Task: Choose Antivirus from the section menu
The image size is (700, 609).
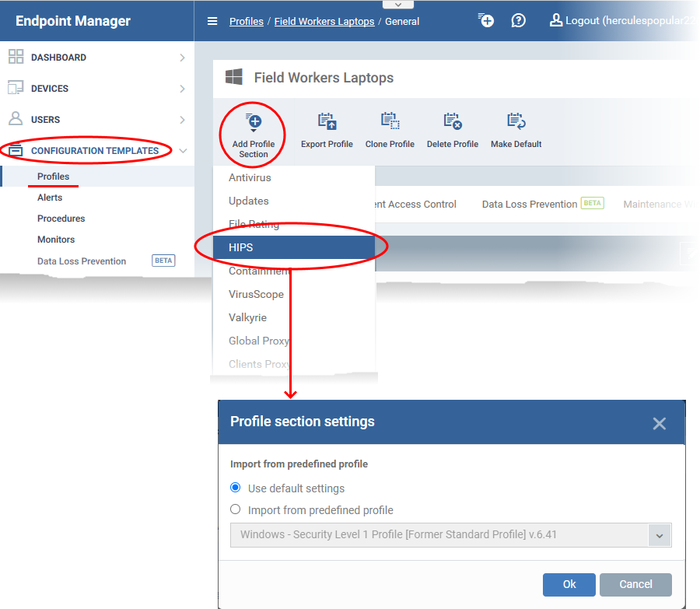Action: pos(294,177)
